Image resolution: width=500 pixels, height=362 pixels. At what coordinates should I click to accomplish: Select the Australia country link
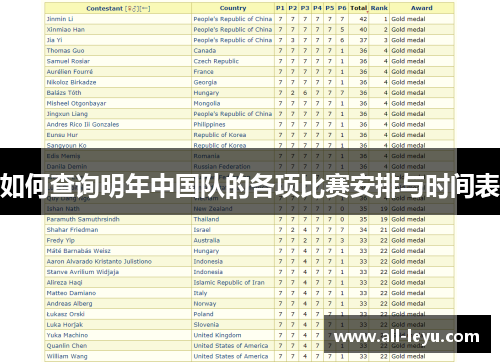tap(207, 240)
